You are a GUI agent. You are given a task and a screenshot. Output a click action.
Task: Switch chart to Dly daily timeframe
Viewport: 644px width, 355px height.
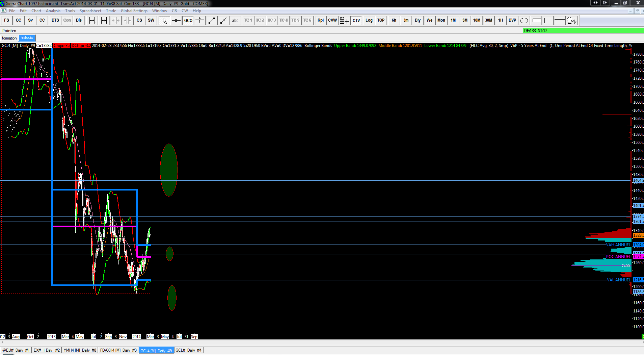click(418, 20)
